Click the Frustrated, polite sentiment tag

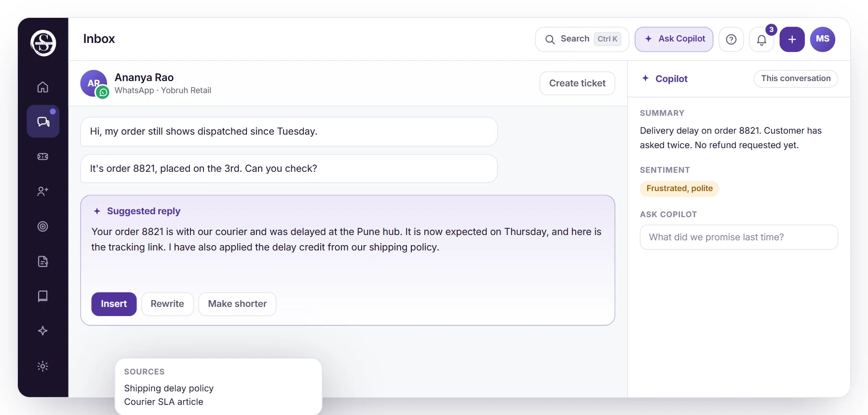679,189
